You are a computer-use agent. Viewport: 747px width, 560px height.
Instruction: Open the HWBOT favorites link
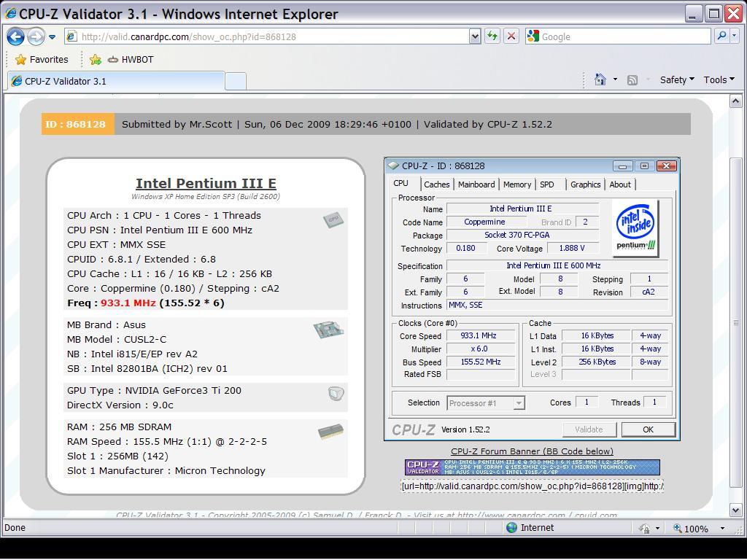pyautogui.click(x=131, y=60)
